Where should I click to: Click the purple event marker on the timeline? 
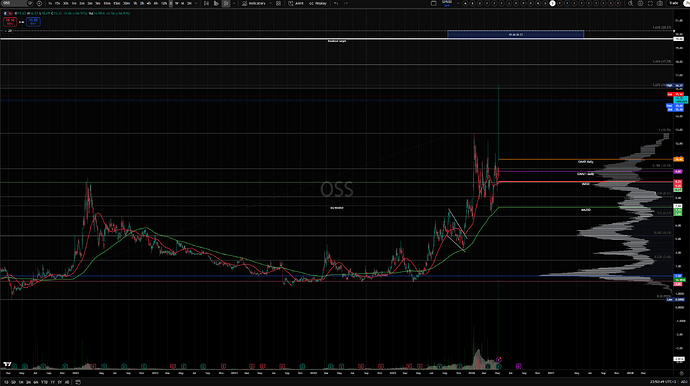pos(518,366)
